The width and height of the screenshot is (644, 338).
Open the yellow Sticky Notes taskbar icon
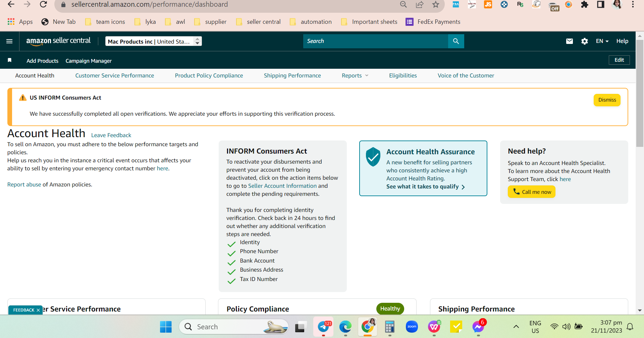tap(456, 327)
